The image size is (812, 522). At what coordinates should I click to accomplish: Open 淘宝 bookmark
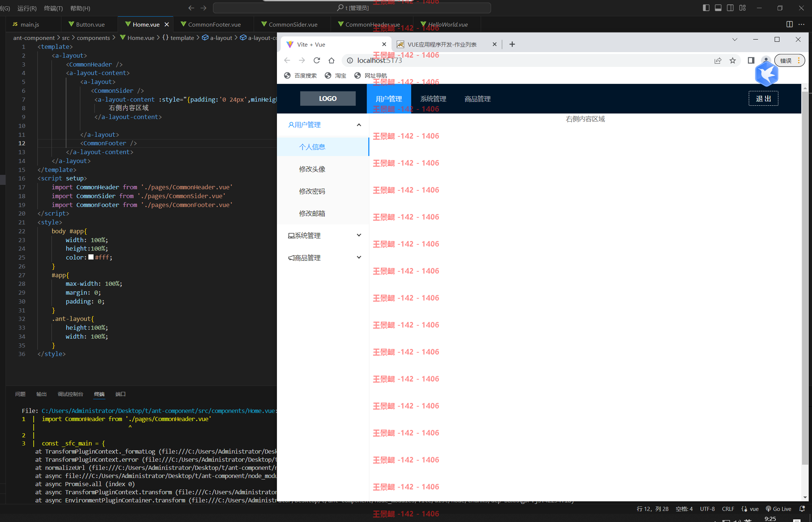pyautogui.click(x=335, y=75)
